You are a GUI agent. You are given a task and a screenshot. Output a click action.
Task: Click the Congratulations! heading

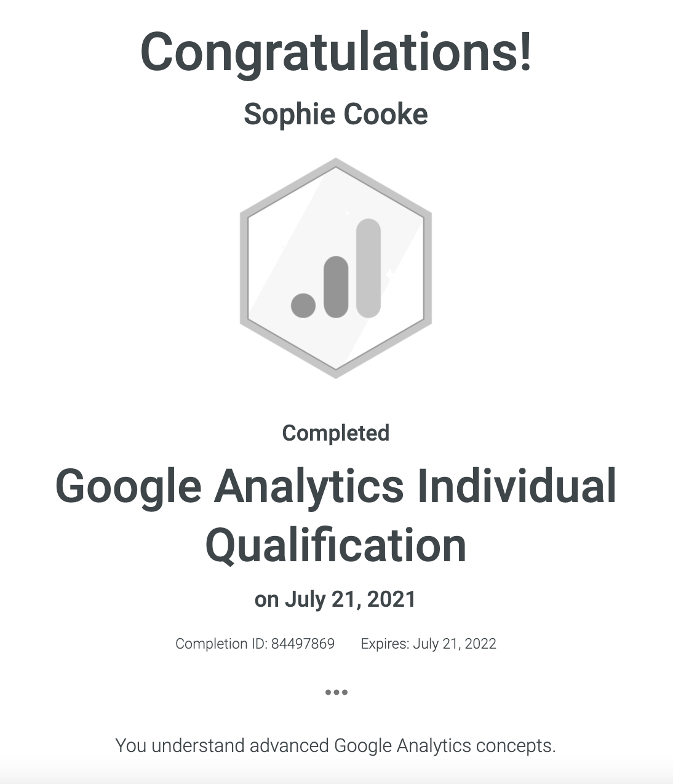tap(336, 52)
